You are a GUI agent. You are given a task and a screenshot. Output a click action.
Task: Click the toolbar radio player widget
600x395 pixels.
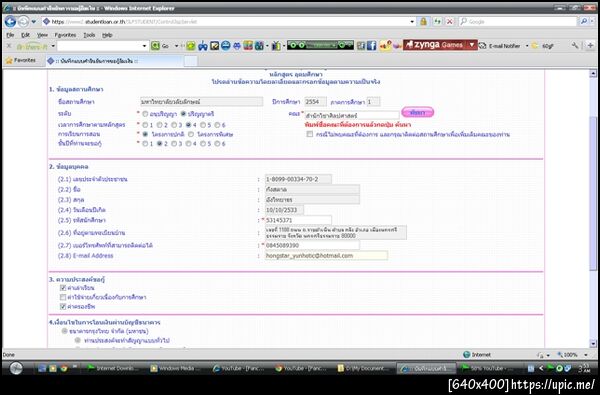coord(320,45)
